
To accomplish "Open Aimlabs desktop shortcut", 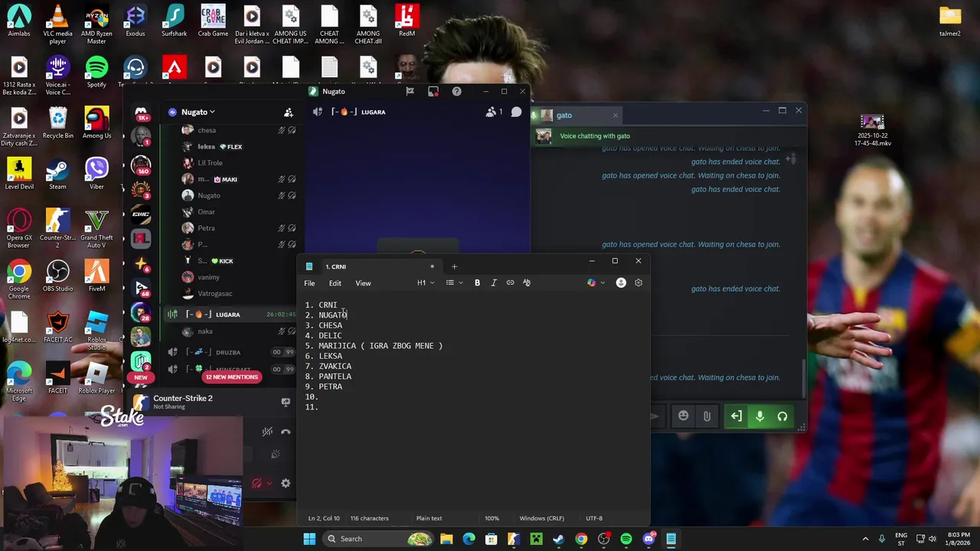I will [19, 21].
